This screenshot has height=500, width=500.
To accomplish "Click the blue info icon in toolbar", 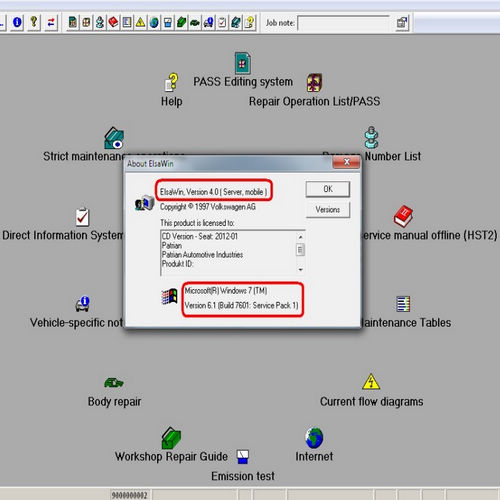I will tap(17, 22).
